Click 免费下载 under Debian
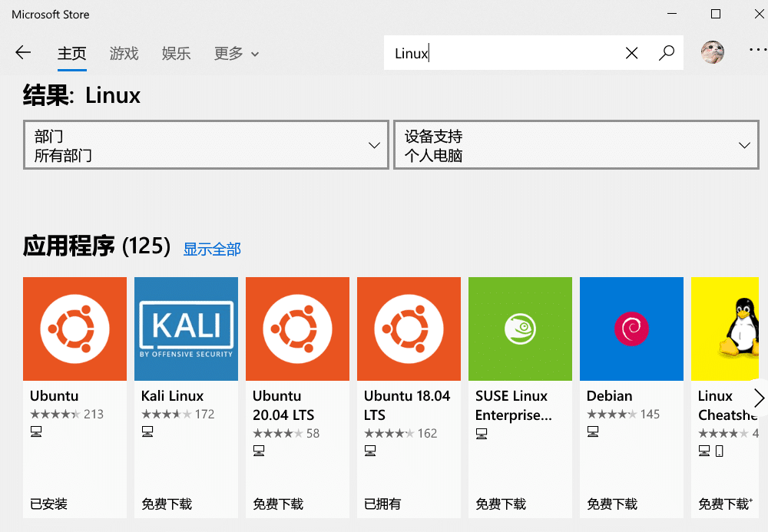768x532 pixels. [x=612, y=504]
